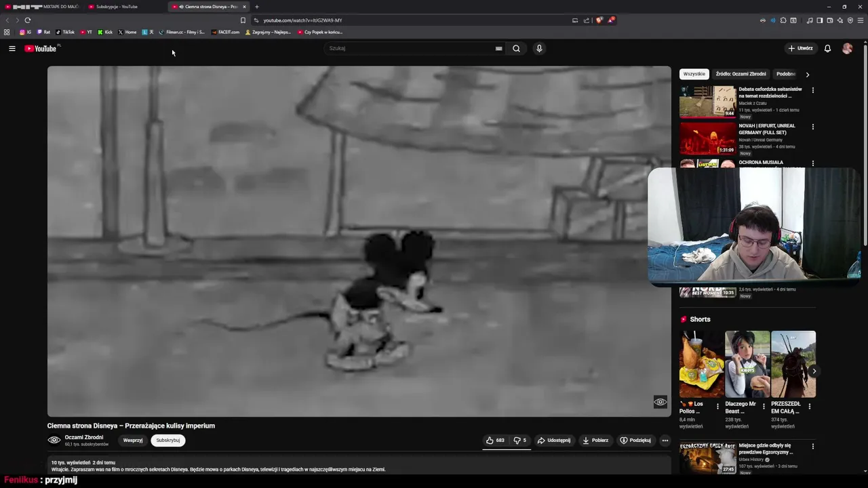Bookmark this page using the bookmark icon

[x=243, y=20]
